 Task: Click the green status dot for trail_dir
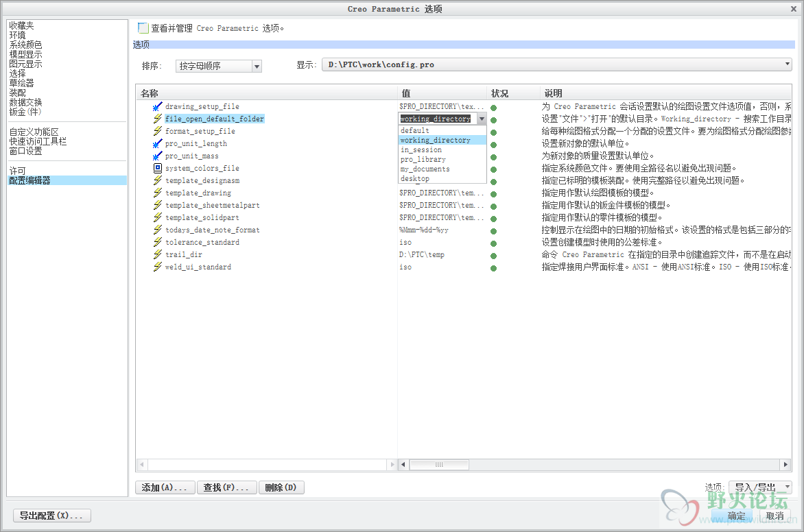pos(494,256)
